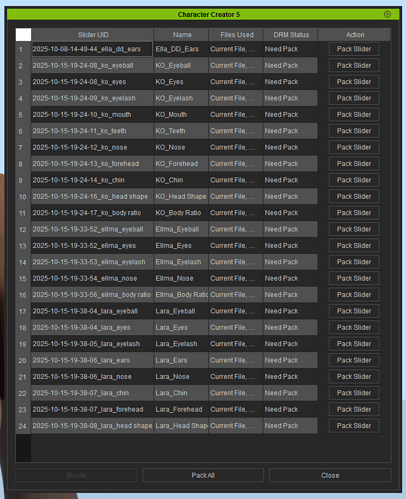The width and height of the screenshot is (406, 499).
Task: Pack Slider for Ellma_Body Ratio row
Action: point(354,294)
